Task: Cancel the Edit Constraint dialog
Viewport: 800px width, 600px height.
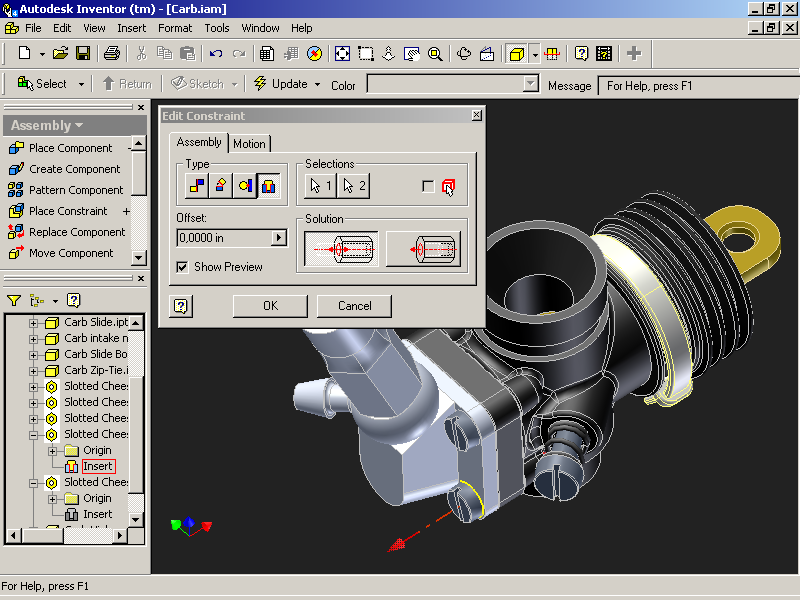Action: pyautogui.click(x=355, y=306)
